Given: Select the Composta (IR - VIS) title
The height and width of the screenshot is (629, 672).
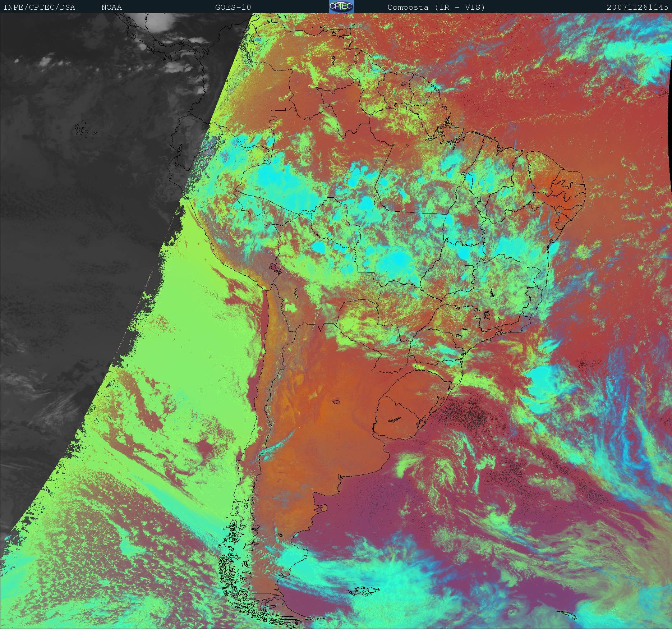Looking at the screenshot, I should click(x=436, y=7).
